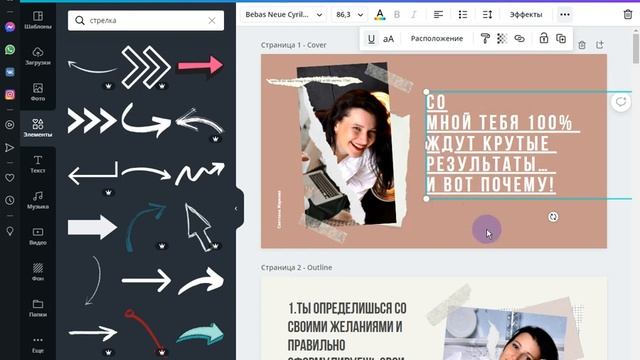Click the search field containing 'стрелка'

point(146,20)
